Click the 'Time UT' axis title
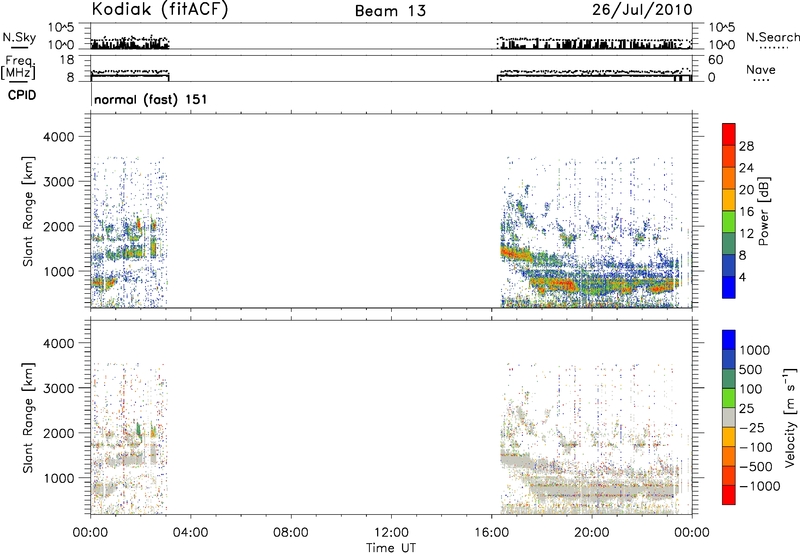Screen dimensions: 800x554 point(391,548)
